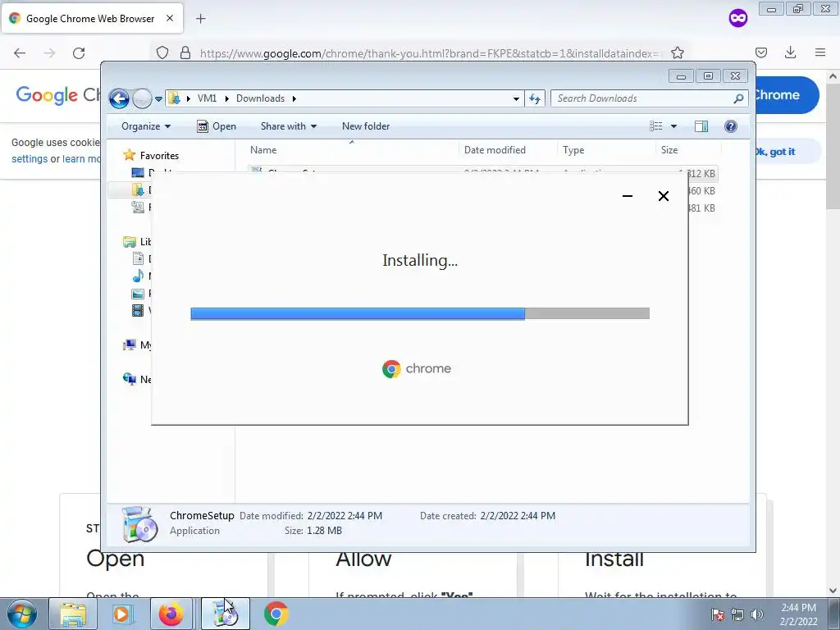Screen dimensions: 840x630
Task: Click VM1 in the address breadcrumb
Action: coord(207,98)
